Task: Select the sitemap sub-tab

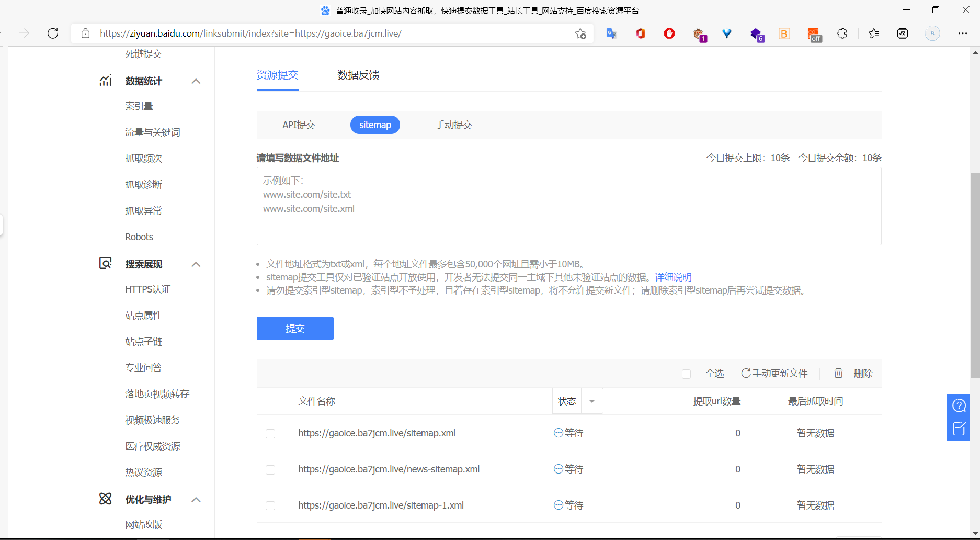Action: [375, 125]
